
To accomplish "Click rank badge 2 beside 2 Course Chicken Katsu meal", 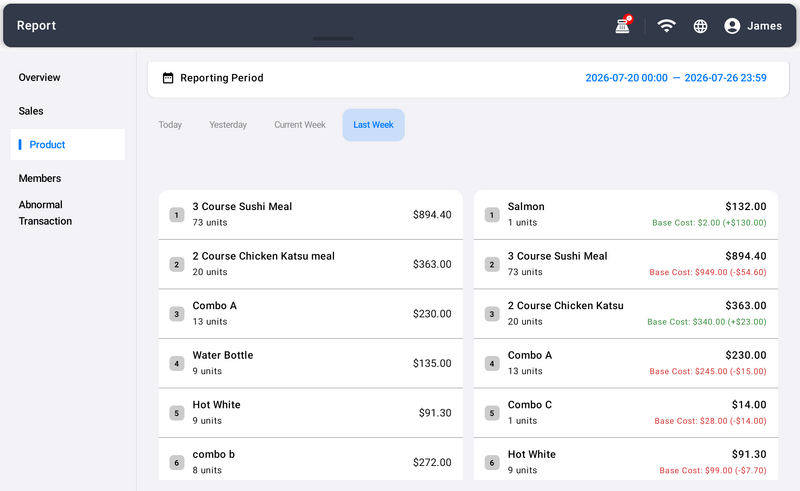I will click(x=177, y=264).
